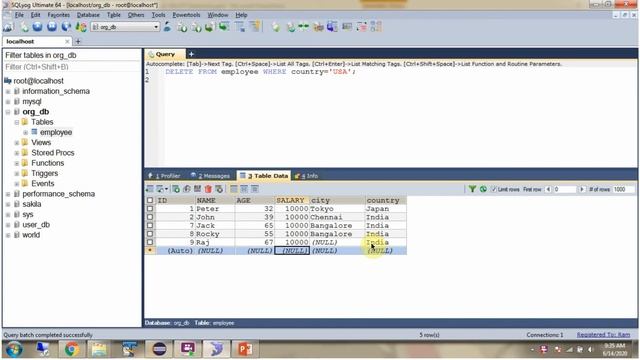Select the Triggers folder in tree
Screen dimensions: 640x360
44,173
